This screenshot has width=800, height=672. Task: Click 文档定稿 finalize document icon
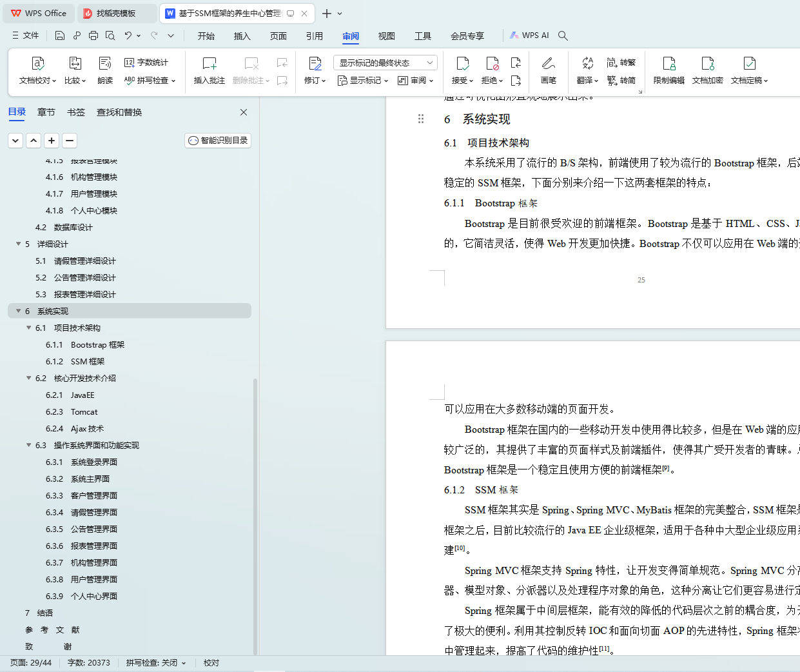[749, 63]
